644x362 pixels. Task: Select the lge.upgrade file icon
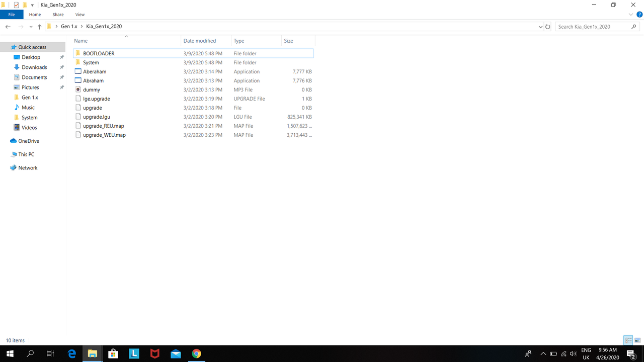(x=78, y=99)
